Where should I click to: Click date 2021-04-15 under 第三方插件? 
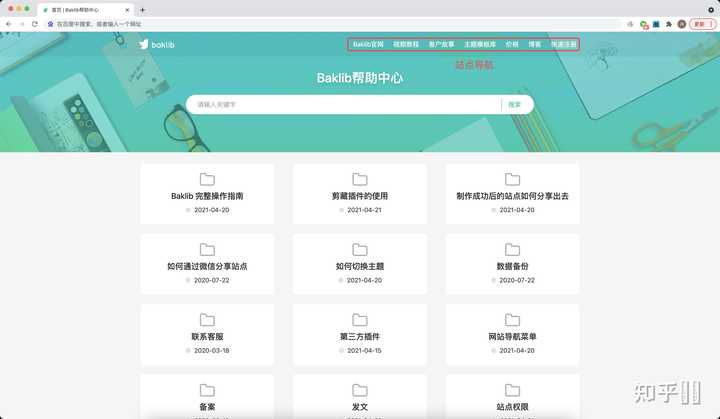click(364, 351)
